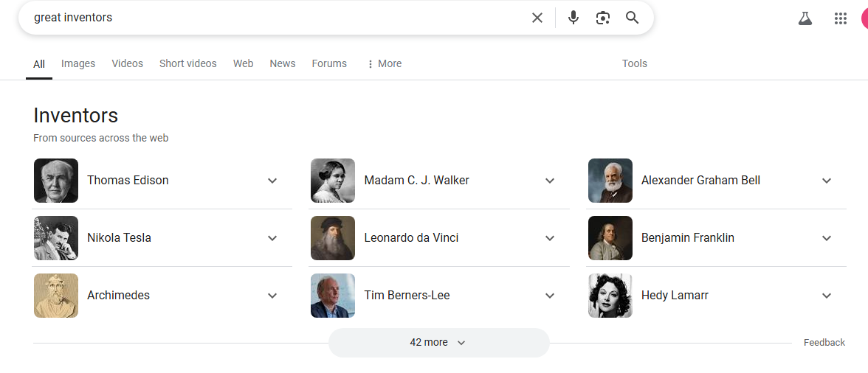Viewport: 868px width, 373px height.
Task: Expand the Hedy Lamarr entry chevron
Action: [x=827, y=296]
